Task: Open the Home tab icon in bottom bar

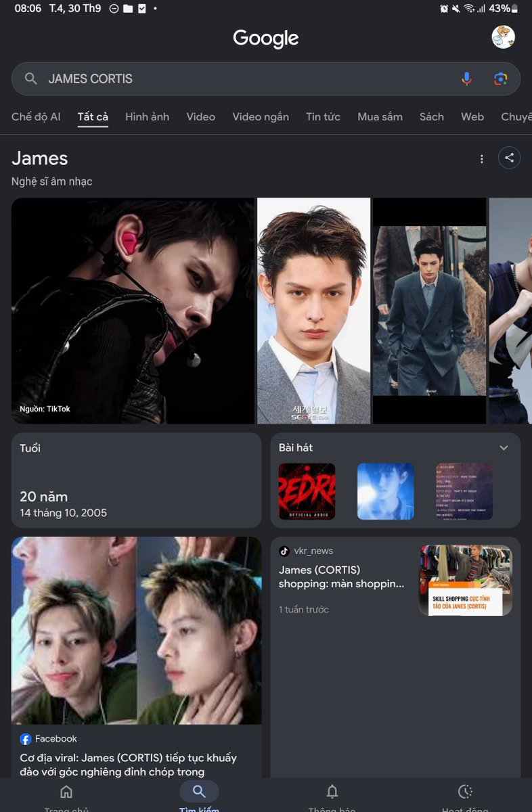Action: pos(66,792)
